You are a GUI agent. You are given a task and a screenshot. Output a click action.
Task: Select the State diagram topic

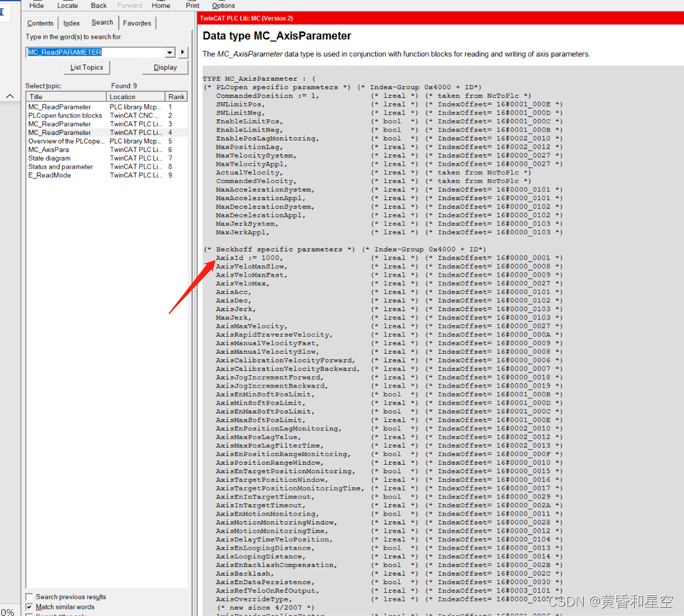point(107,158)
